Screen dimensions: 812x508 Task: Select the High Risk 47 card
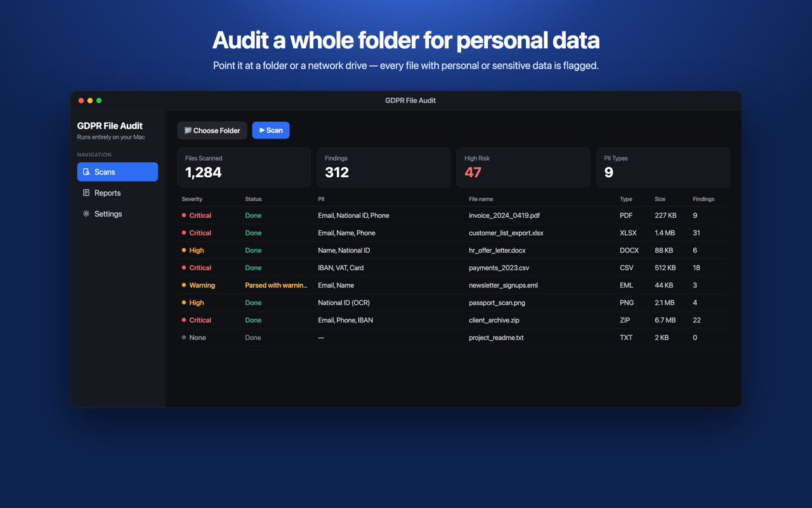tap(523, 168)
